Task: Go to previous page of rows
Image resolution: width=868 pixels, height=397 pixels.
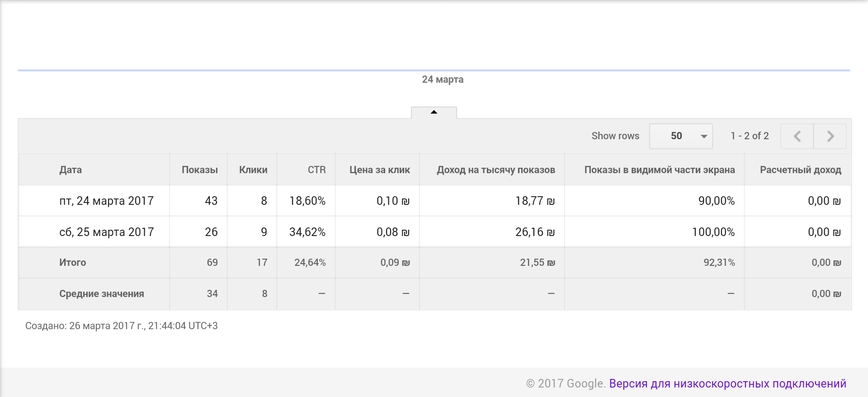Action: coord(797,136)
